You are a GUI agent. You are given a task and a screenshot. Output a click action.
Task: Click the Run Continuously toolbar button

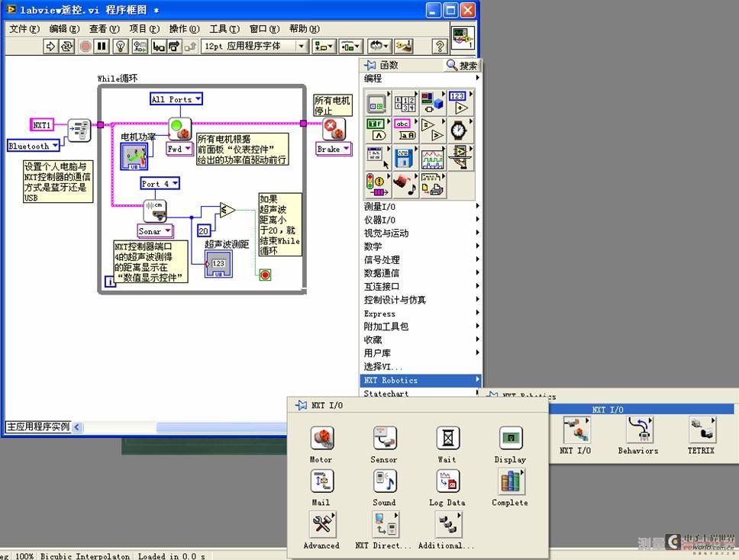click(67, 46)
